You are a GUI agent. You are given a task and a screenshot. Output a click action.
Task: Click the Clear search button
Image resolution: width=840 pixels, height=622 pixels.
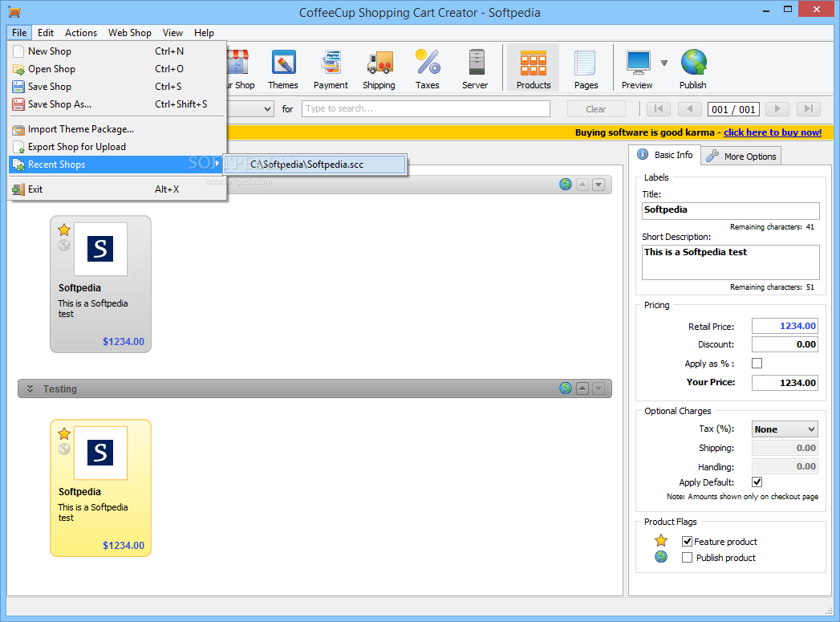click(596, 109)
